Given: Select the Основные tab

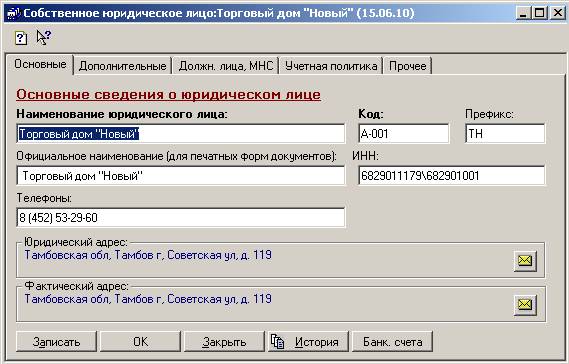Looking at the screenshot, I should [40, 65].
